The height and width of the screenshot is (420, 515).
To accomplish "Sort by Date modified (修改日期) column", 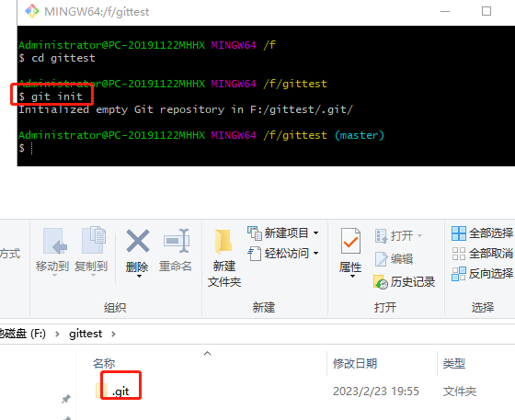I will [x=355, y=364].
